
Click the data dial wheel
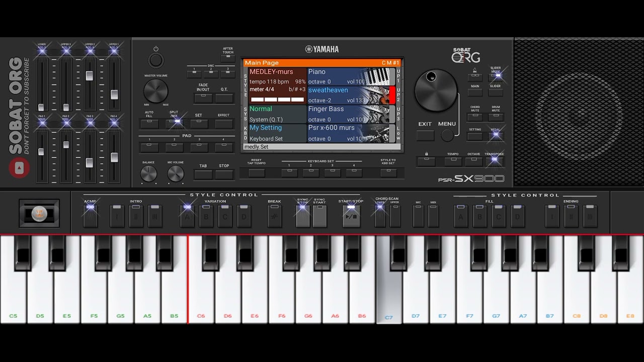pyautogui.click(x=436, y=90)
